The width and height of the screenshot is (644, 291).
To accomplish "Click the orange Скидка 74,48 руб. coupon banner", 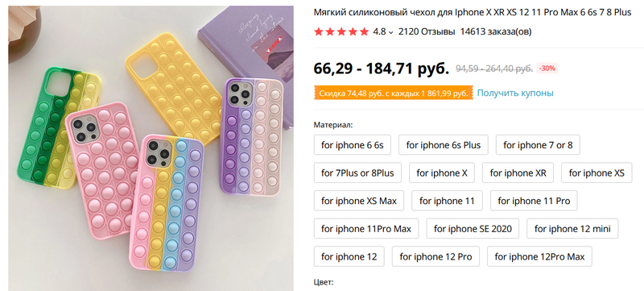I will click(394, 93).
